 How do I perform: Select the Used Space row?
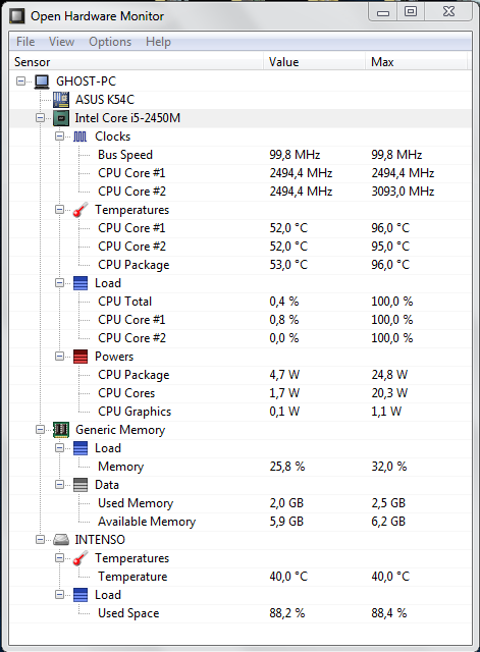(x=240, y=613)
